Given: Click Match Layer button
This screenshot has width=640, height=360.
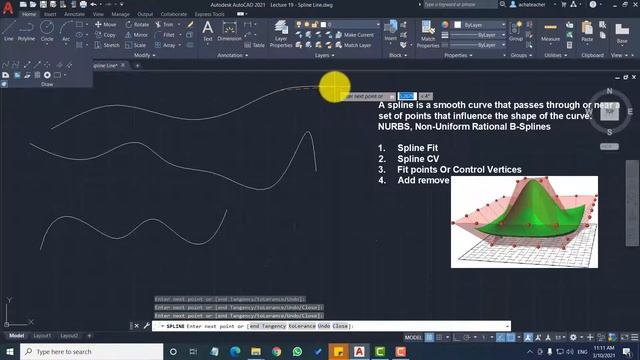Looking at the screenshot, I should pos(353,45).
